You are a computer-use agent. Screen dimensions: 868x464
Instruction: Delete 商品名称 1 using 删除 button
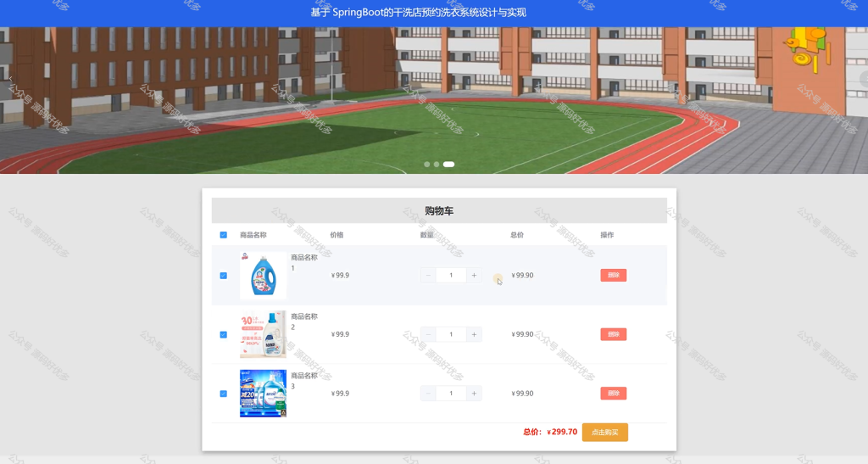pyautogui.click(x=614, y=275)
